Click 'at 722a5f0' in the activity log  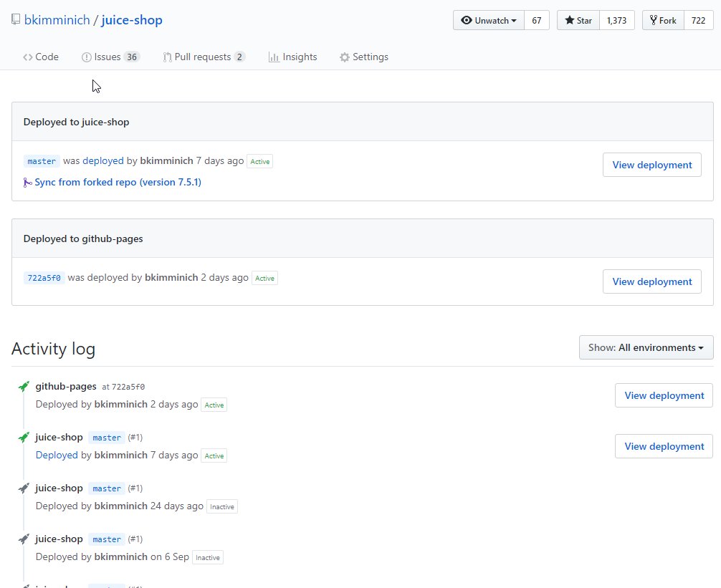(123, 387)
